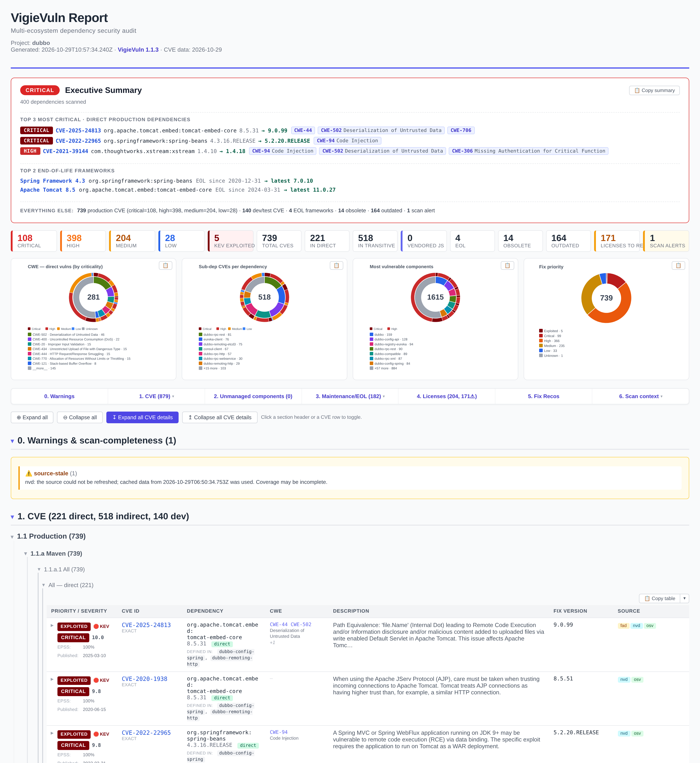
Task: Click the KEV icon on CVE-2020-1938 row
Action: [96, 680]
